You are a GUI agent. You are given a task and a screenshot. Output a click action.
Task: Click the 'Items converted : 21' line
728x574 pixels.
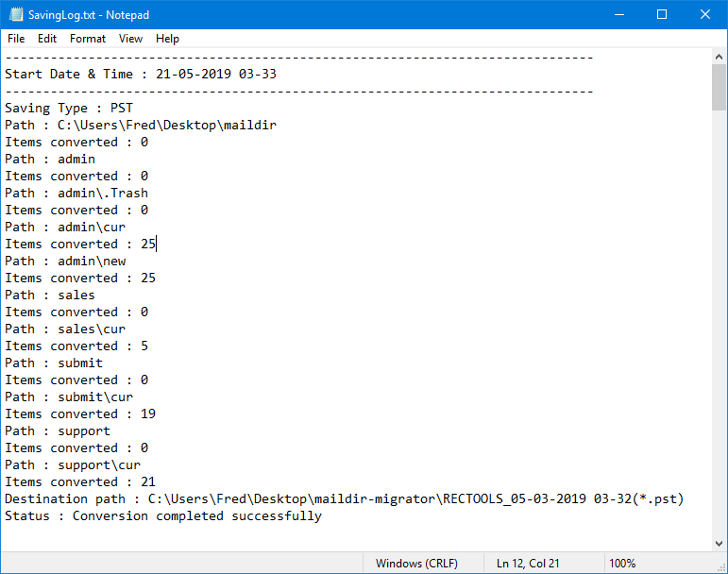click(x=80, y=482)
